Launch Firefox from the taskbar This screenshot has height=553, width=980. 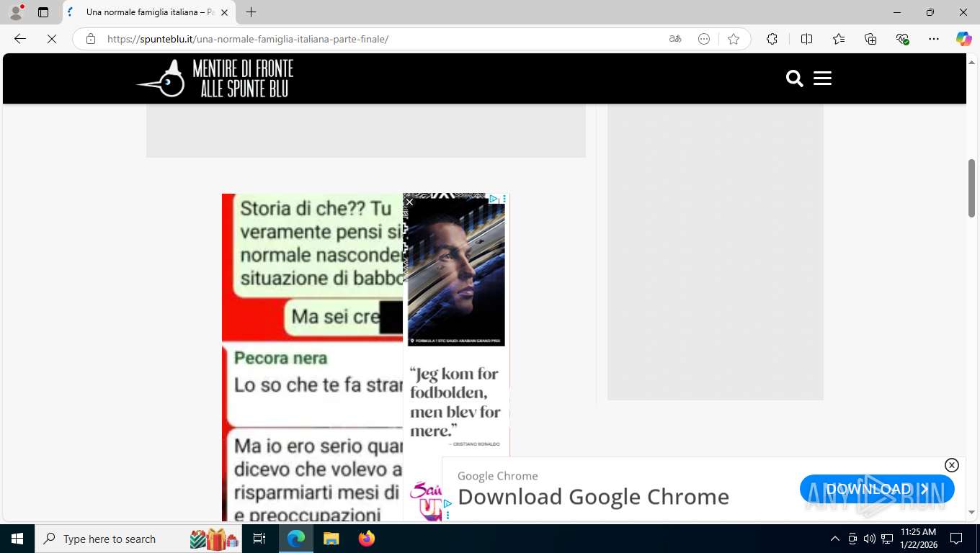(366, 539)
